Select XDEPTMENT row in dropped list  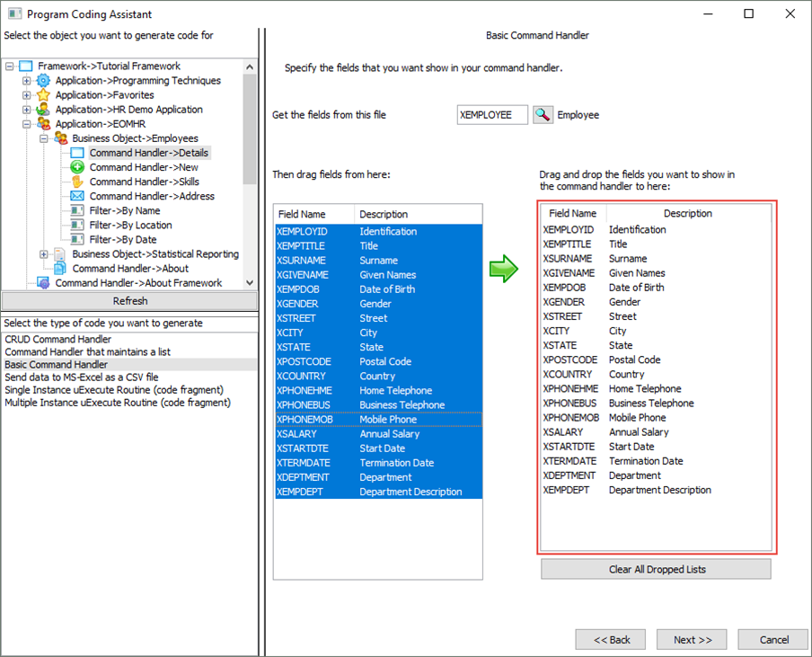click(x=656, y=475)
